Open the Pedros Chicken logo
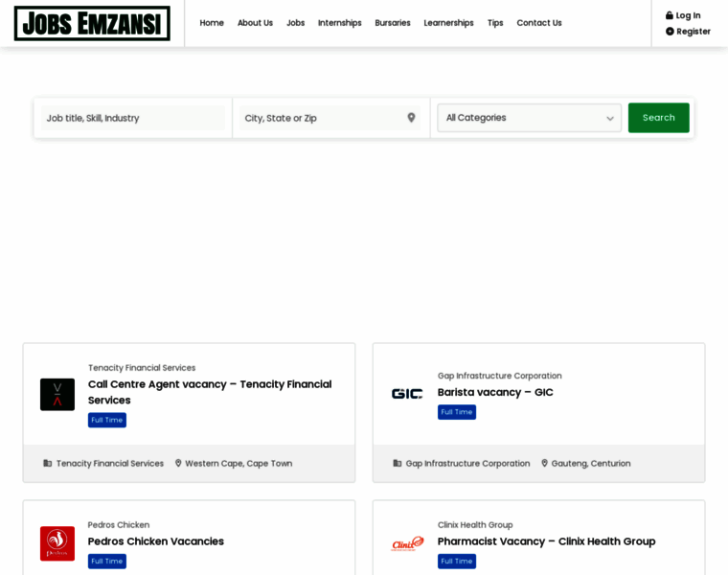Screen dimensions: 728x575 [57, 543]
